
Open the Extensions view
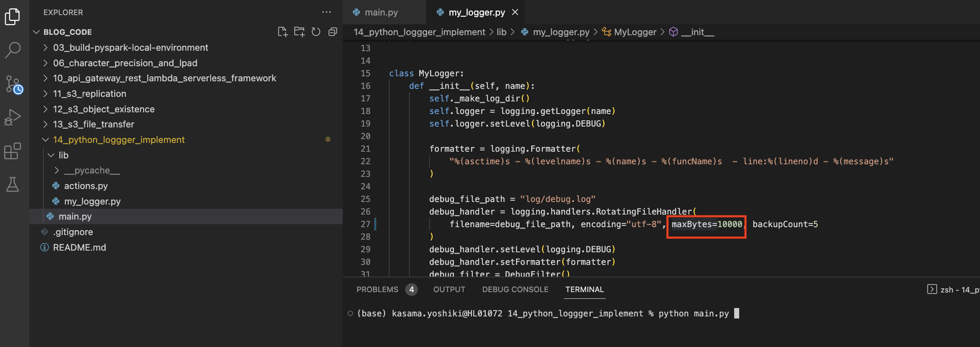pos(13,151)
